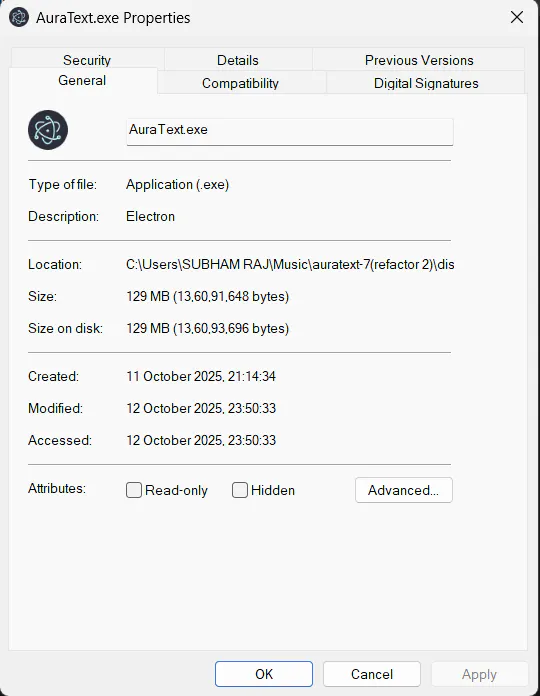Viewport: 540px width, 696px height.
Task: Click the Size on disk label
Action: [x=65, y=328]
